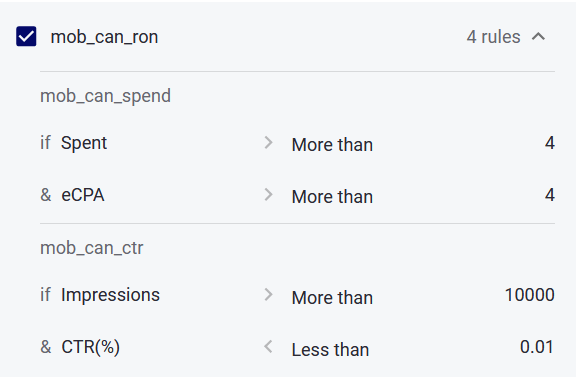576x377 pixels.
Task: Click less-than icon in CTR(%) row
Action: (x=269, y=347)
